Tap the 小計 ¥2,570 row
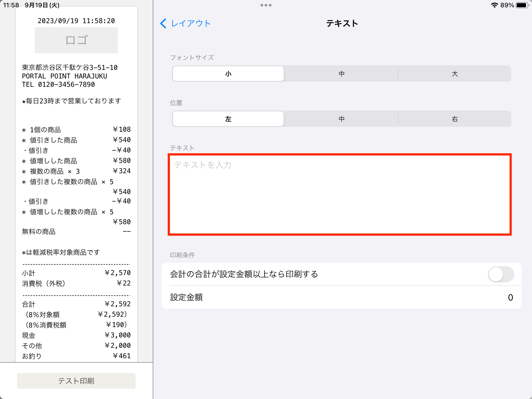 pos(76,273)
